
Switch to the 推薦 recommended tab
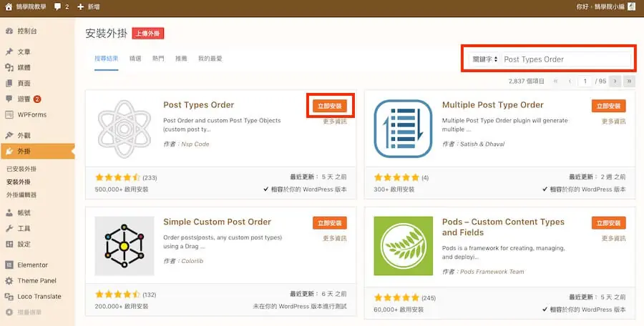tap(181, 59)
